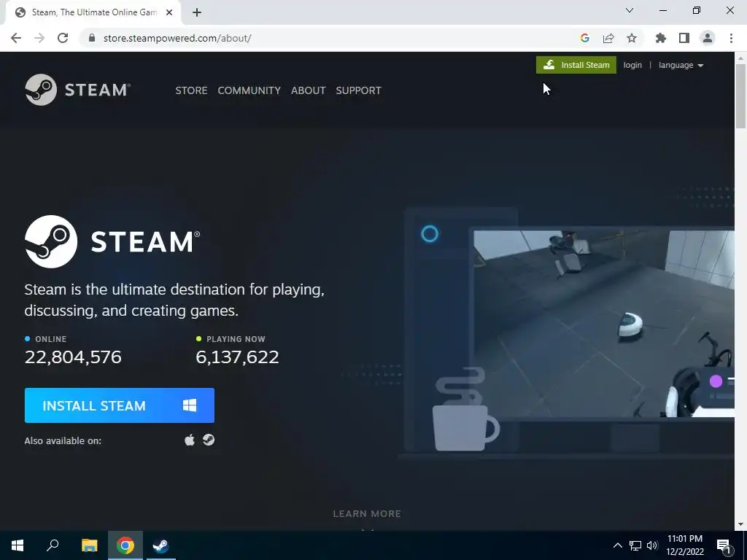
Task: Open the COMMUNITY menu
Action: (249, 90)
